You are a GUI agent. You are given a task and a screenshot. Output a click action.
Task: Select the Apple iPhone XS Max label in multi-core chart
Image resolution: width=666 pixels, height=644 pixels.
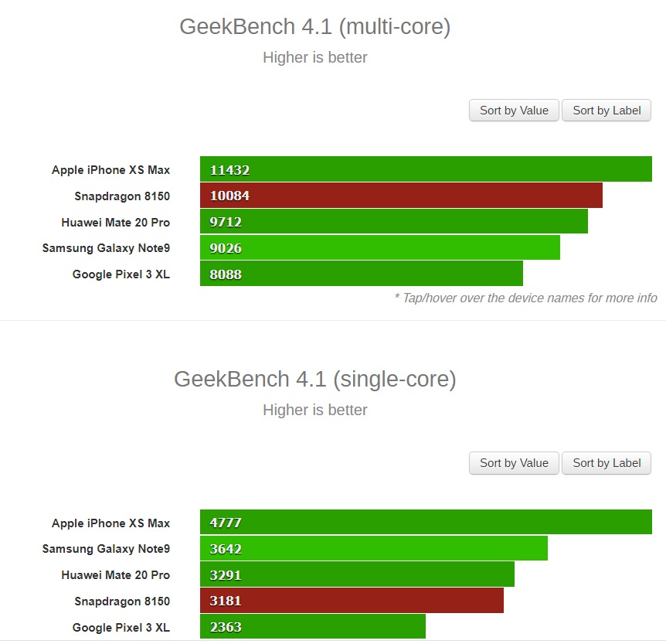[x=110, y=169]
